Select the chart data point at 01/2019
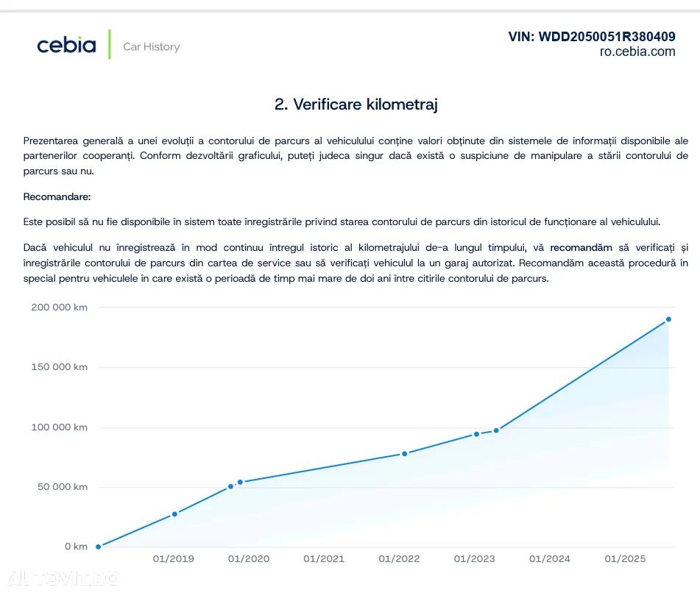The image size is (700, 593). [x=174, y=514]
